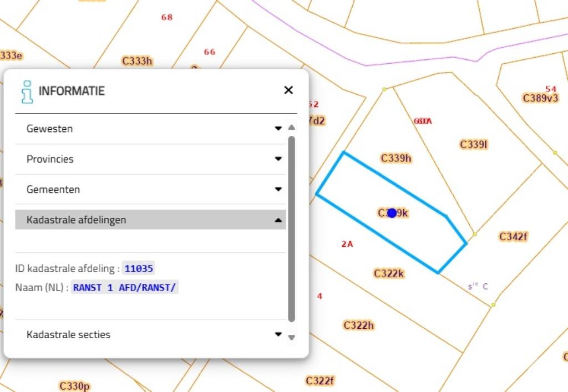Click parcel label C333h
The width and height of the screenshot is (568, 392).
point(136,61)
